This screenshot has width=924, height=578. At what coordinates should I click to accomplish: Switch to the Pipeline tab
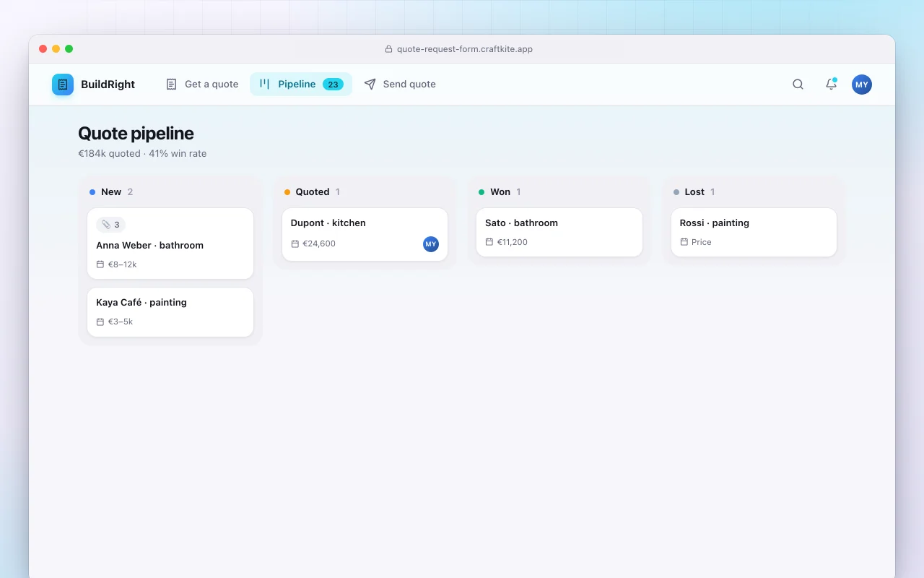pyautogui.click(x=301, y=85)
